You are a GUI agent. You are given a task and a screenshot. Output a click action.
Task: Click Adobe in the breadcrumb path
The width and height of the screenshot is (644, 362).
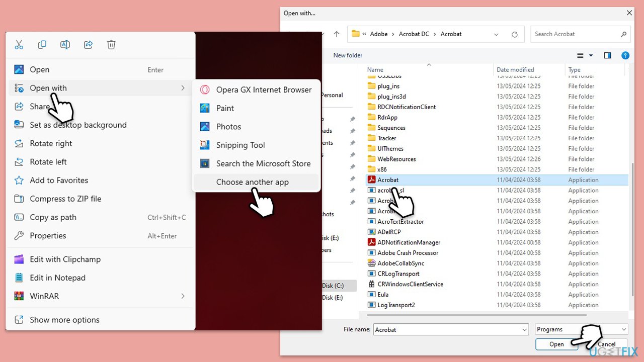tap(379, 34)
